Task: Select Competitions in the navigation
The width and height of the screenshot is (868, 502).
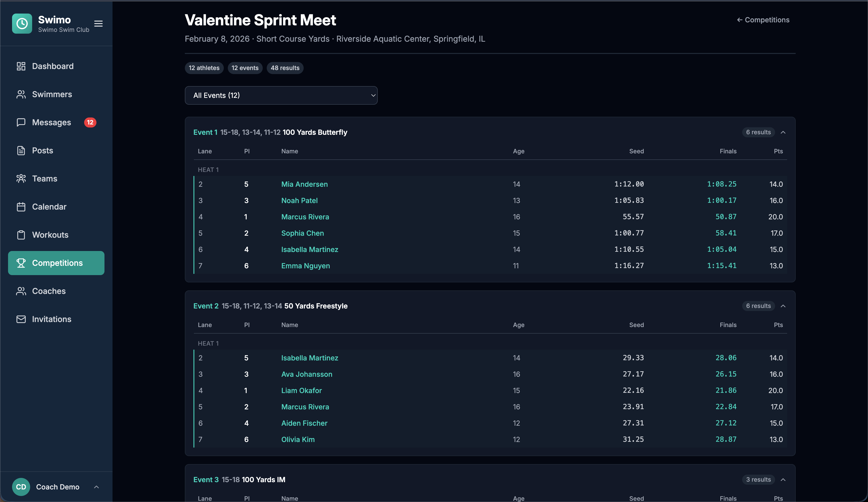Action: (56, 263)
